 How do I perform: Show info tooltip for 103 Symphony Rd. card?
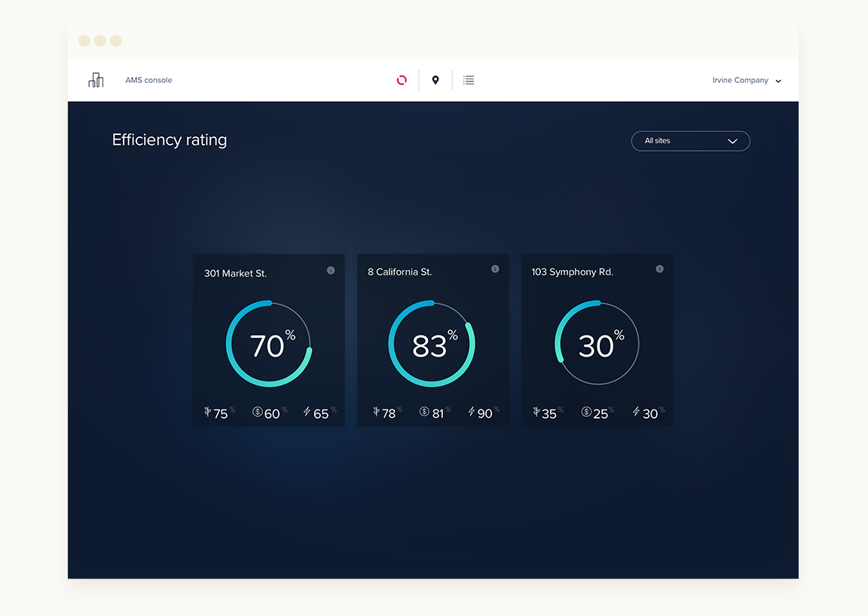point(659,268)
